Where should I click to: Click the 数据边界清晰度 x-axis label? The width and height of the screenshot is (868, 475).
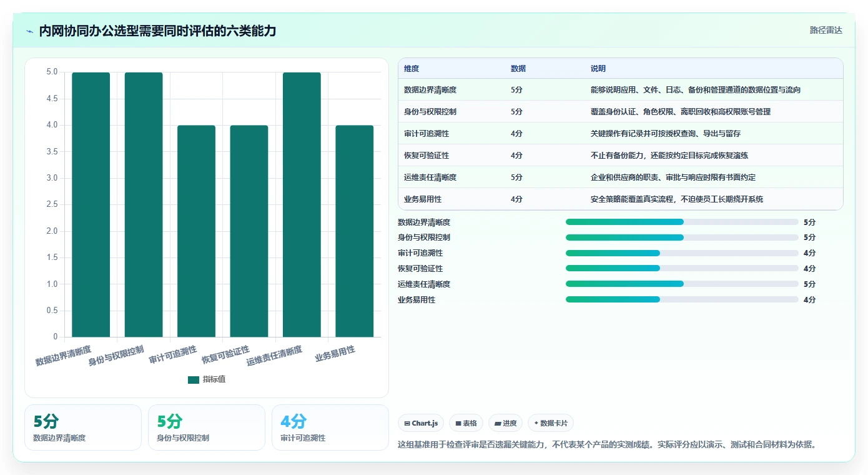[63, 356]
